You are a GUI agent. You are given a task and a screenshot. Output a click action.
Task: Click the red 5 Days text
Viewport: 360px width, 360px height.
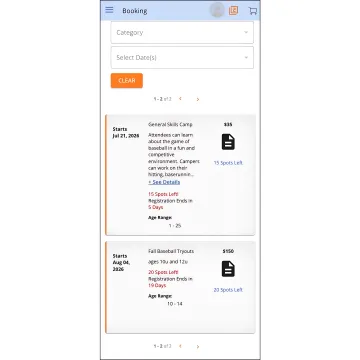(x=156, y=207)
